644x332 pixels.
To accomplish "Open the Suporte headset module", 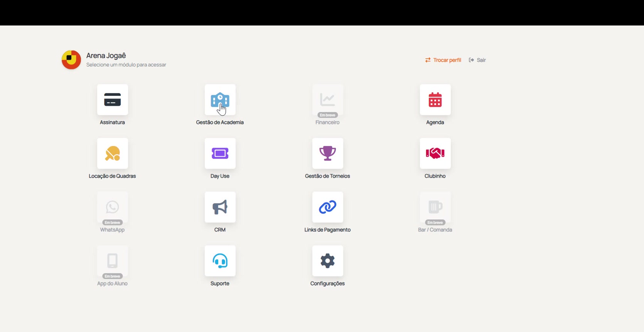I will tap(220, 261).
